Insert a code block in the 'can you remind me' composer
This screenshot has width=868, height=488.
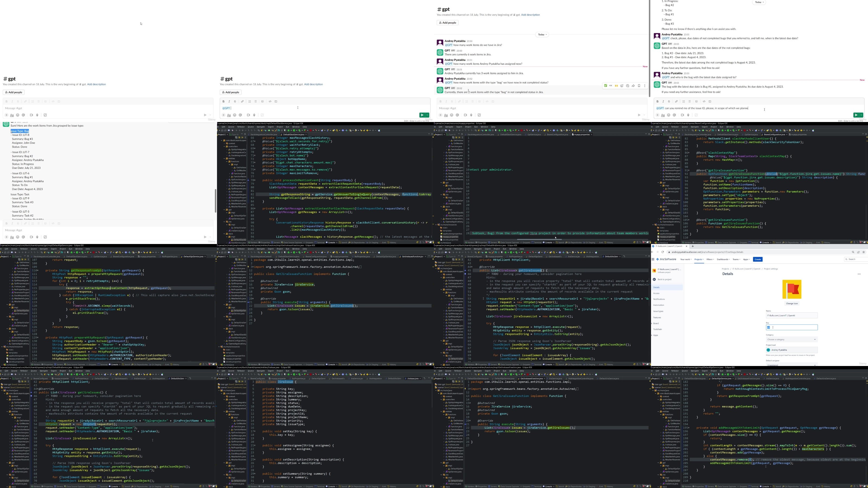click(710, 101)
